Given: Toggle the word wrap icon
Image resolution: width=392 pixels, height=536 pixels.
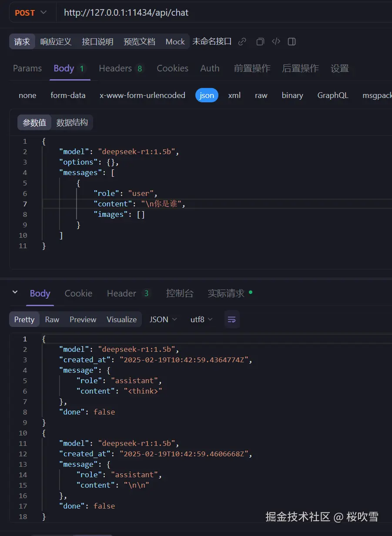Looking at the screenshot, I should coord(232,319).
